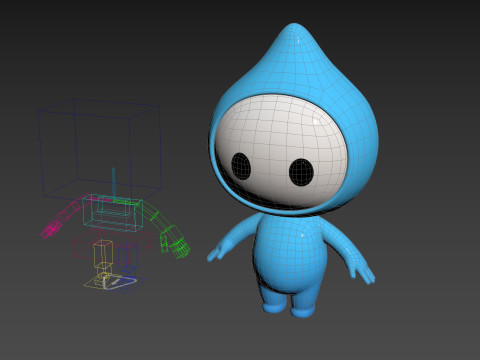This screenshot has width=480, height=360.
Task: Select the green arm bone of the rig
Action: (155, 215)
